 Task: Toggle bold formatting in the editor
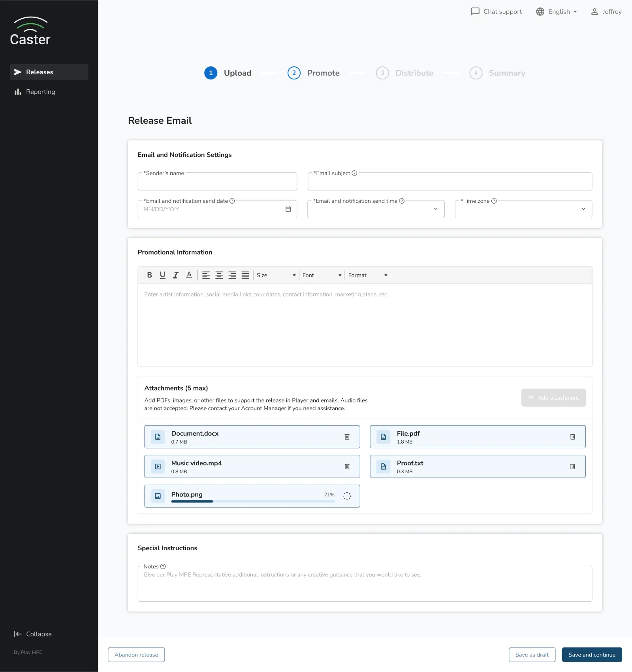click(149, 275)
